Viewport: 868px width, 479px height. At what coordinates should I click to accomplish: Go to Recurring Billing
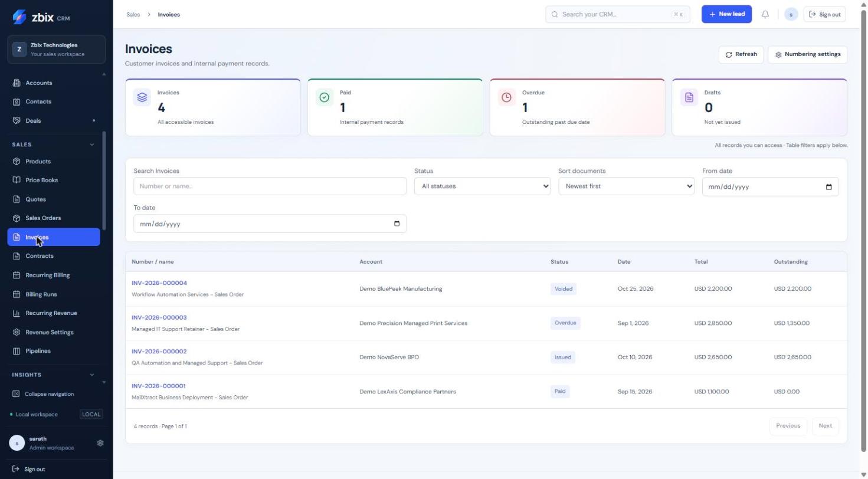tap(54, 275)
